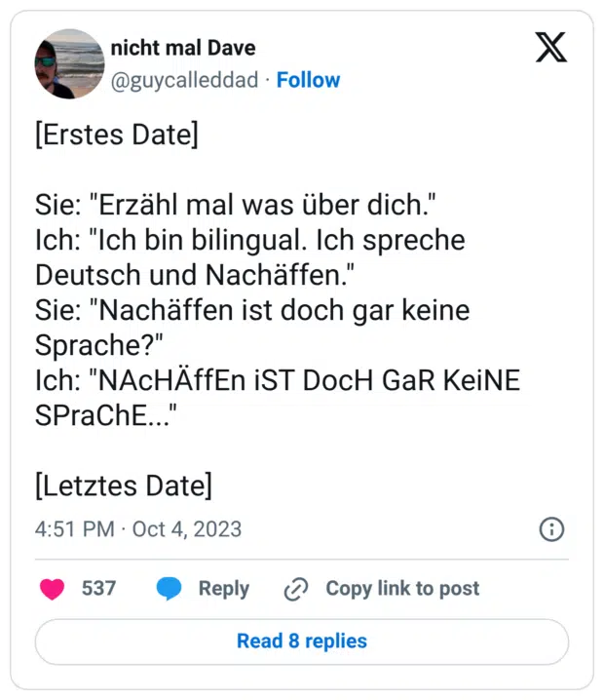
Task: Click the "[Letztes Date]" text line
Action: (123, 485)
